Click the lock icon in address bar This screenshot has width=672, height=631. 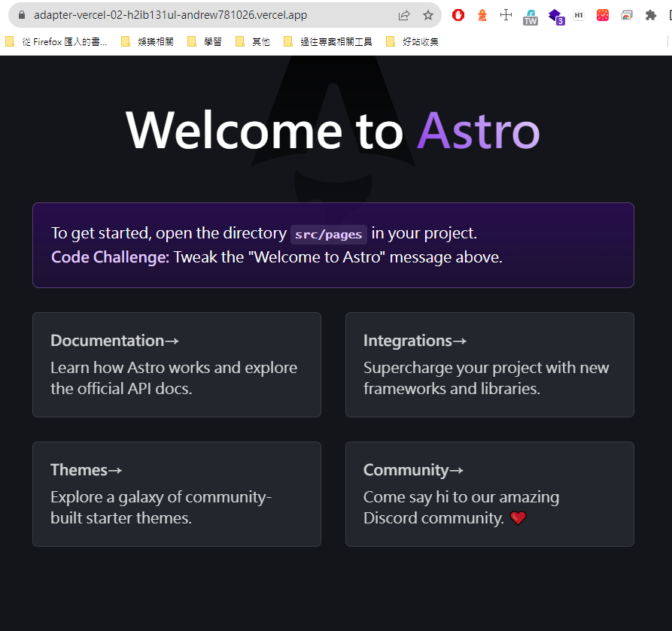click(x=22, y=14)
